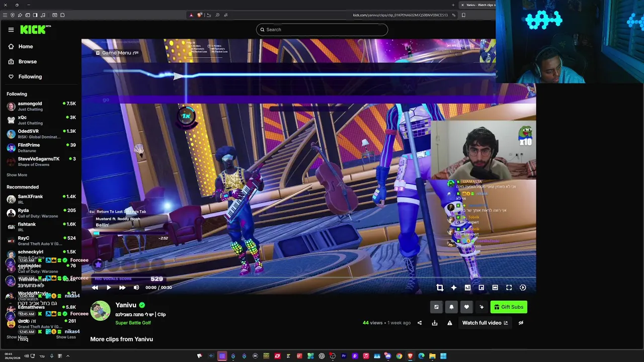This screenshot has height=362, width=644.
Task: Open browser main menu icon
Action: click(5, 15)
